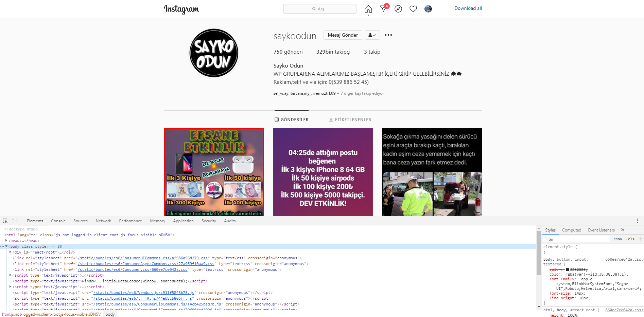Open the Audits DevTools tab
Viewport: 644px width, 317px height.
tap(230, 221)
